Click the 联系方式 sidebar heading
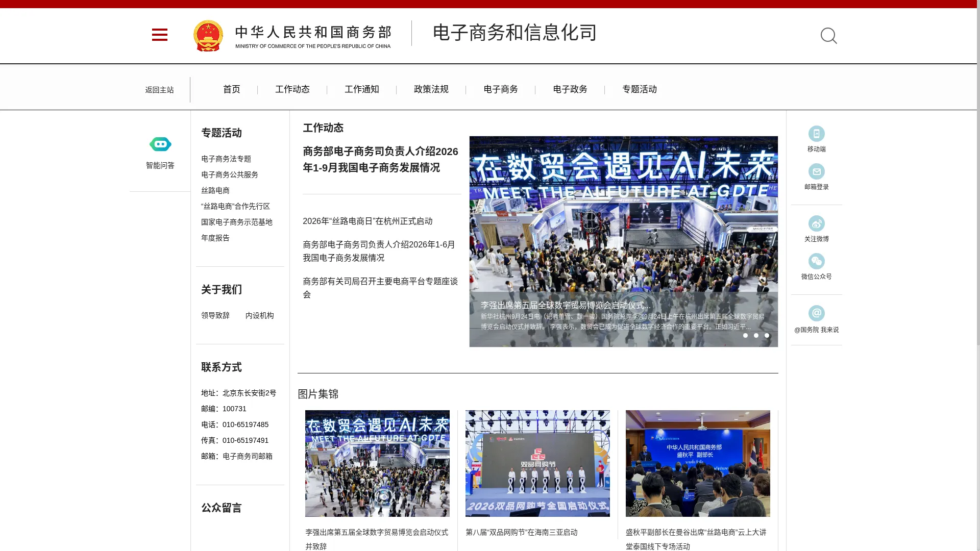This screenshot has height=551, width=980. (222, 367)
